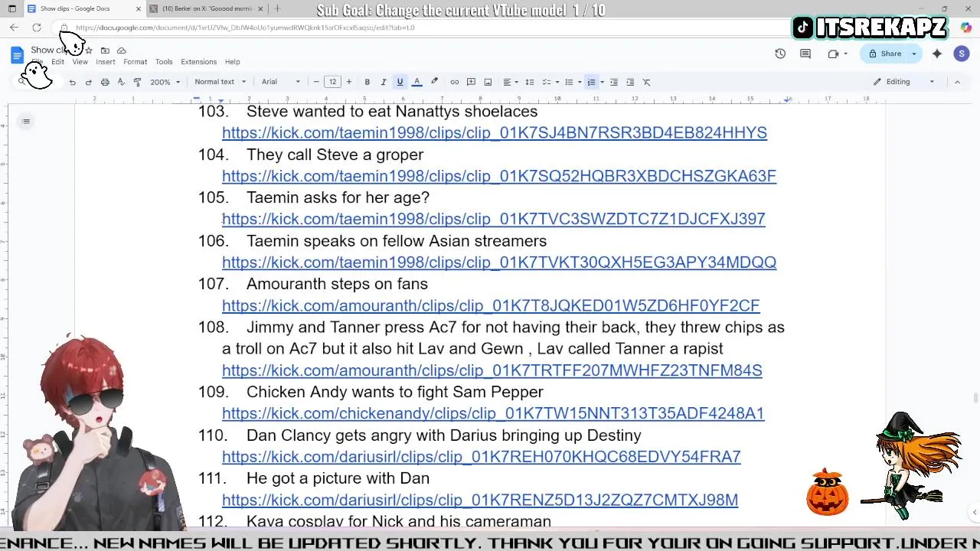The height and width of the screenshot is (551, 980).
Task: Decrease font size with the minus button
Action: pyautogui.click(x=316, y=82)
